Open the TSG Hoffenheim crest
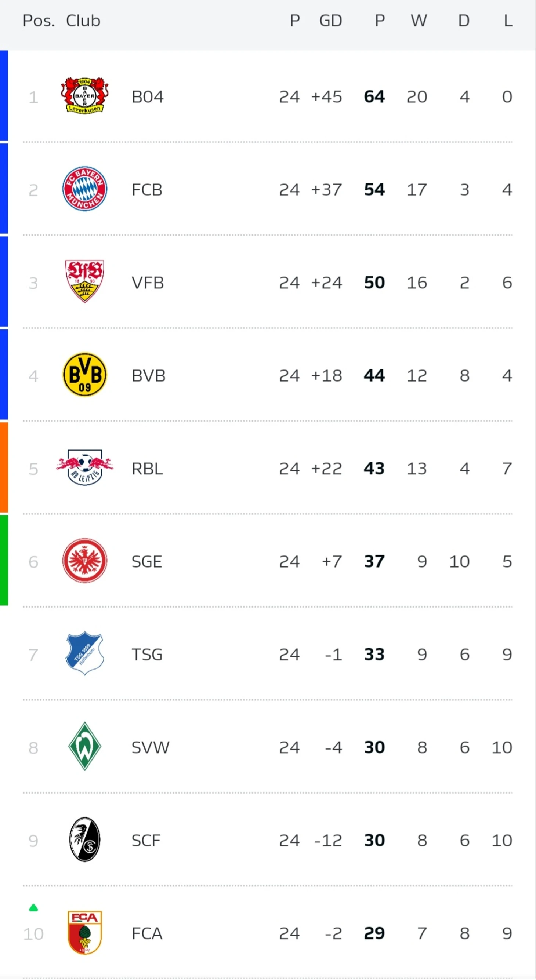 tap(84, 653)
